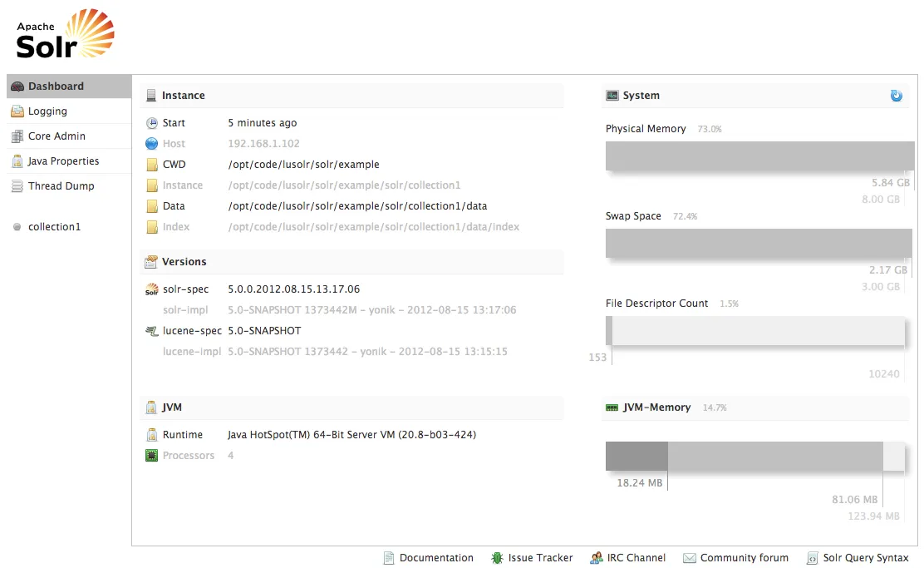Click the Physical Memory usage bar

click(x=759, y=156)
